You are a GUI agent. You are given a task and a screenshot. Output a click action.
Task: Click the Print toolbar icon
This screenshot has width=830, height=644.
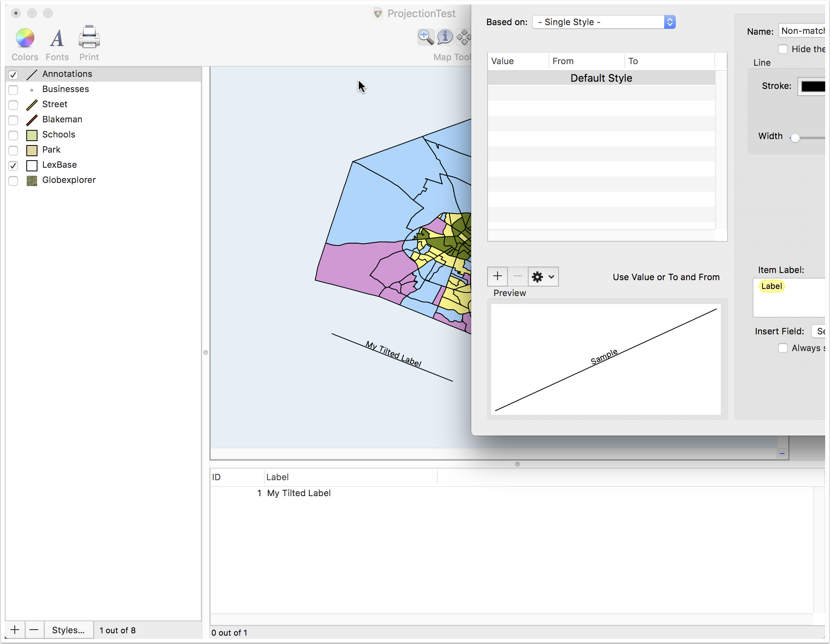(89, 37)
